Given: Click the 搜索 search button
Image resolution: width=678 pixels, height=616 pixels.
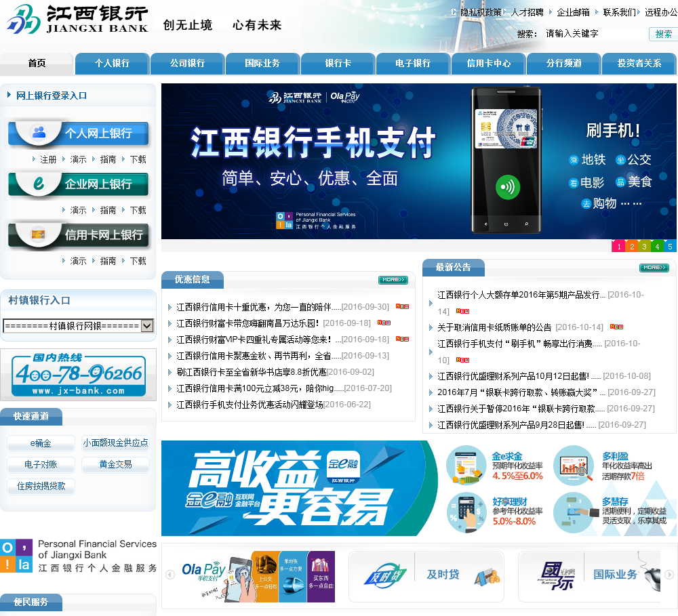Looking at the screenshot, I should coord(663,34).
